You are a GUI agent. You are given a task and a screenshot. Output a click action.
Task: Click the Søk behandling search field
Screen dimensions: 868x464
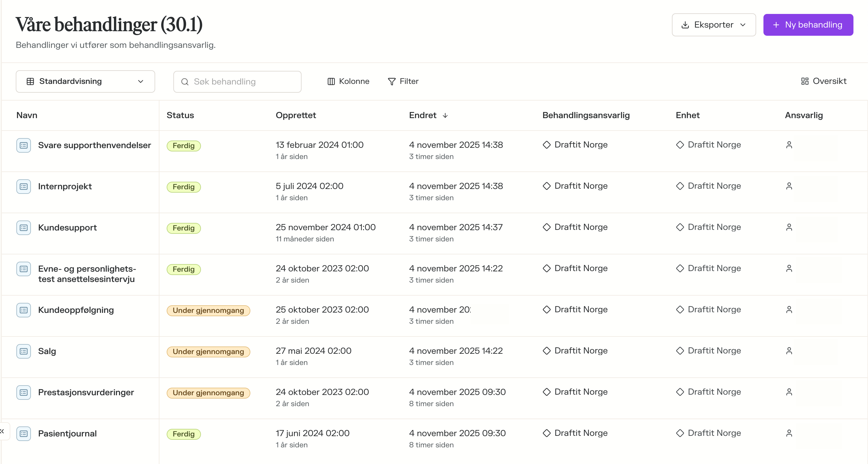point(238,82)
